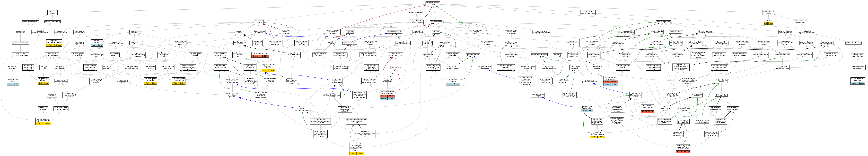Select the 'response to cytokine' node
Screen dimensions: 868x156
(12, 67)
